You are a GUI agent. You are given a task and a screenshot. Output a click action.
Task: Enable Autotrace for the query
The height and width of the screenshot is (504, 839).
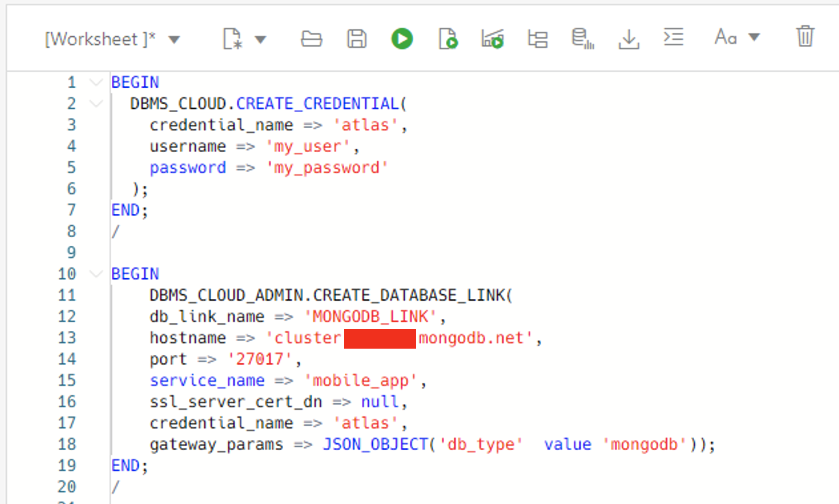(492, 39)
